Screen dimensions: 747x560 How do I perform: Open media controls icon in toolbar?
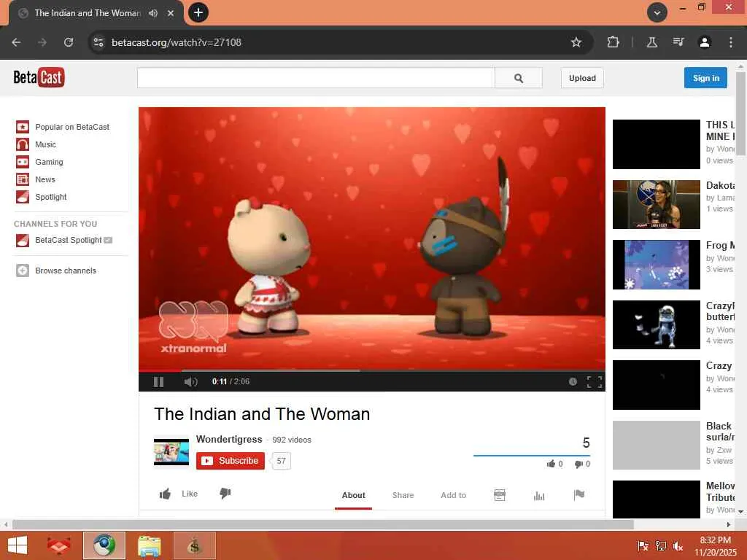coord(678,42)
